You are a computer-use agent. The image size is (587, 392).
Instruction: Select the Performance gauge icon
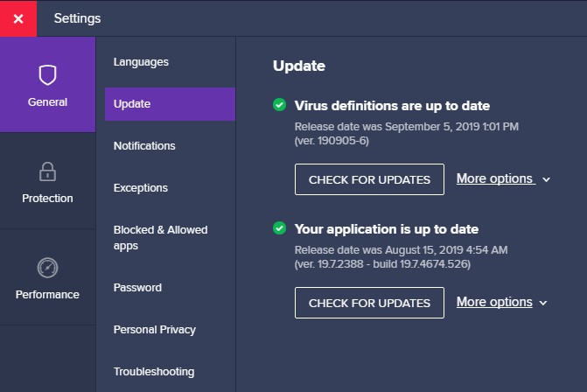pos(47,268)
